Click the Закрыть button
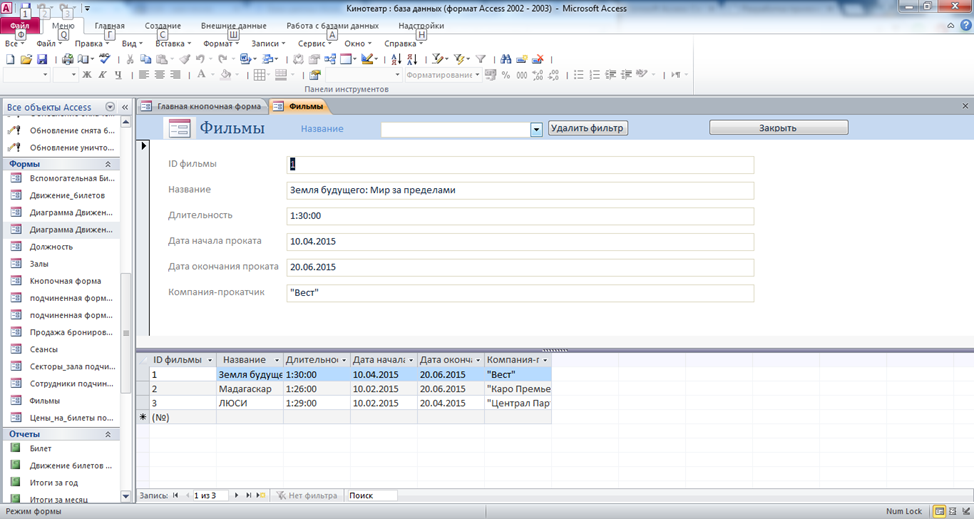974x519 pixels. (x=778, y=127)
